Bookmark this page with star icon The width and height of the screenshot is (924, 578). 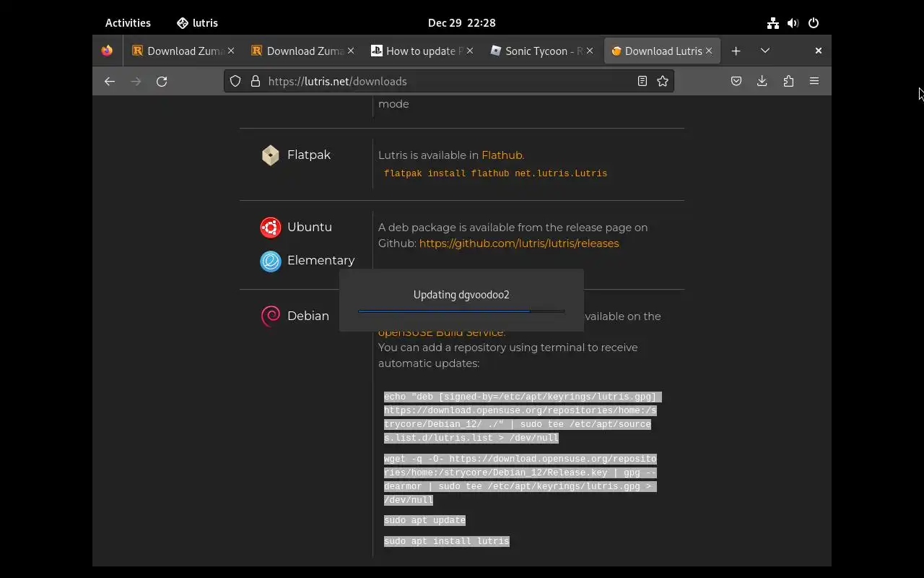663,81
